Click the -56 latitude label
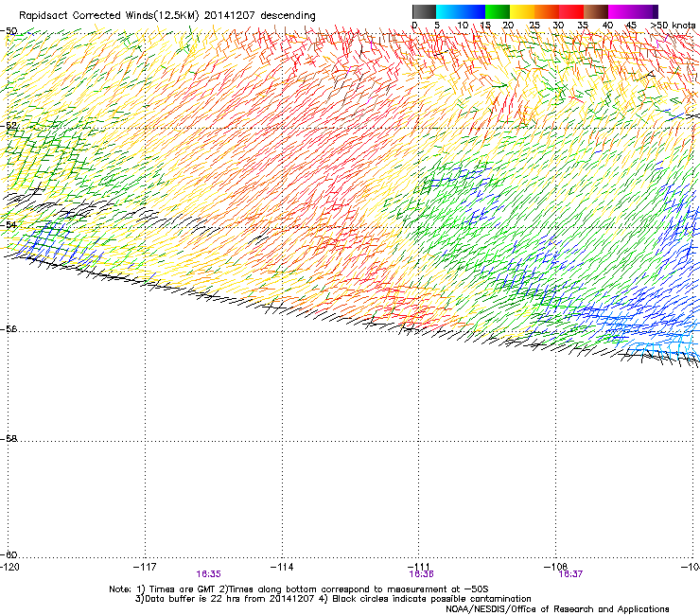This screenshot has height=615, width=700. coord(9,329)
